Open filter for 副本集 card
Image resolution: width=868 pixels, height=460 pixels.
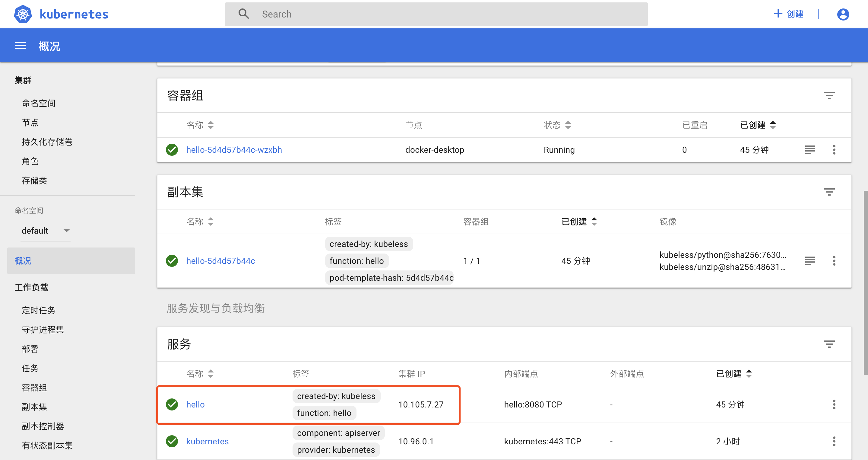pyautogui.click(x=829, y=192)
